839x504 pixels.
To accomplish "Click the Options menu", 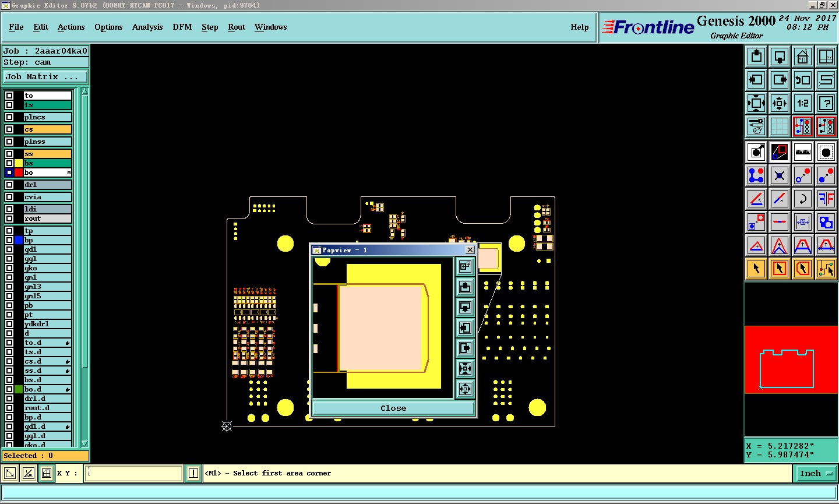I will (x=108, y=27).
